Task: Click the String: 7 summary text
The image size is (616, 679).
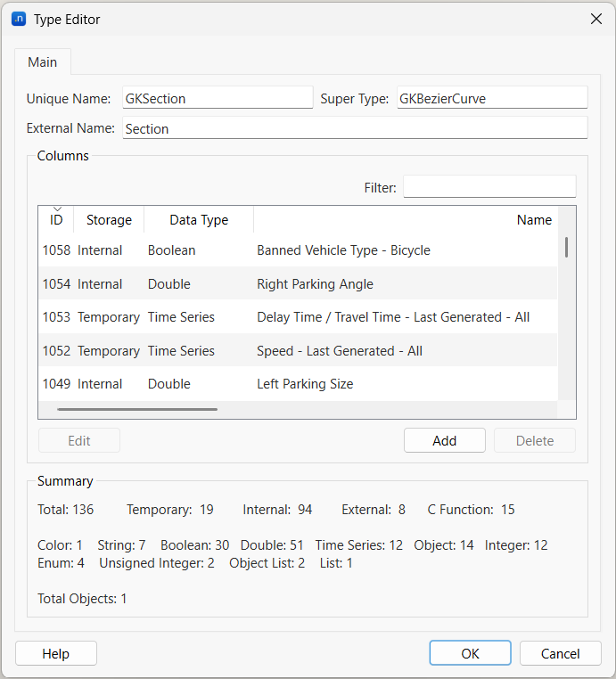Action: pyautogui.click(x=121, y=545)
